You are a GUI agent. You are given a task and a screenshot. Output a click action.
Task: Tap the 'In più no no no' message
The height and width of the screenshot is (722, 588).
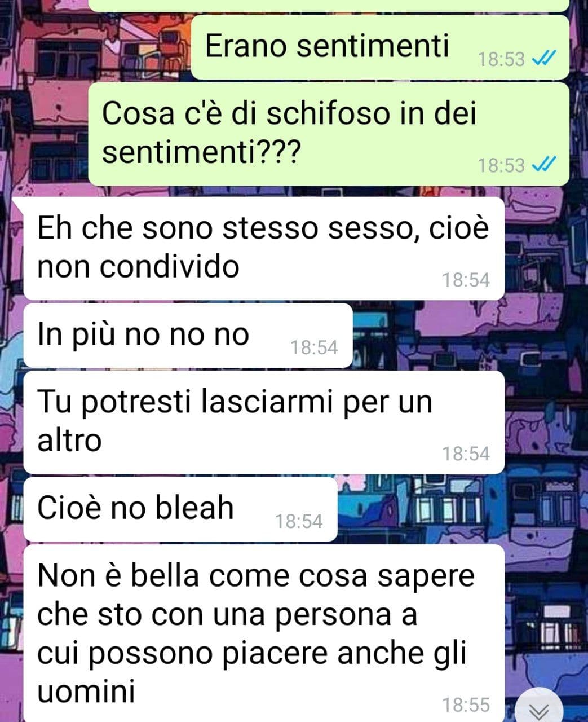[x=188, y=336]
